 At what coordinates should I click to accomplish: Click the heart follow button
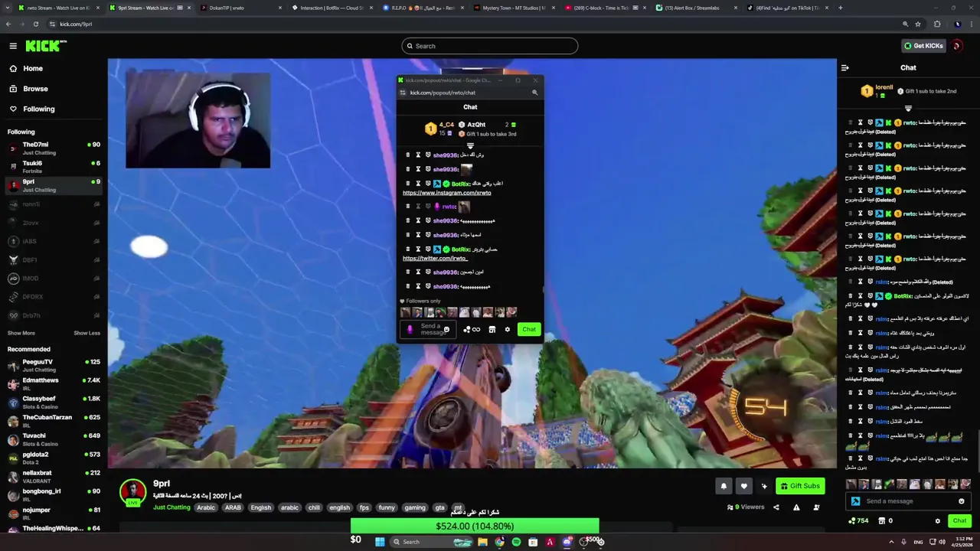743,486
